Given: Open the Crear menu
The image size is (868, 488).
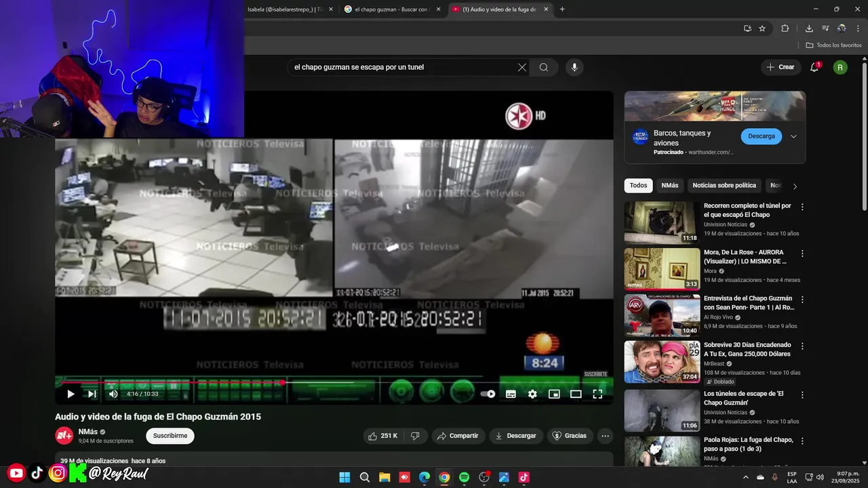Looking at the screenshot, I should pyautogui.click(x=781, y=67).
